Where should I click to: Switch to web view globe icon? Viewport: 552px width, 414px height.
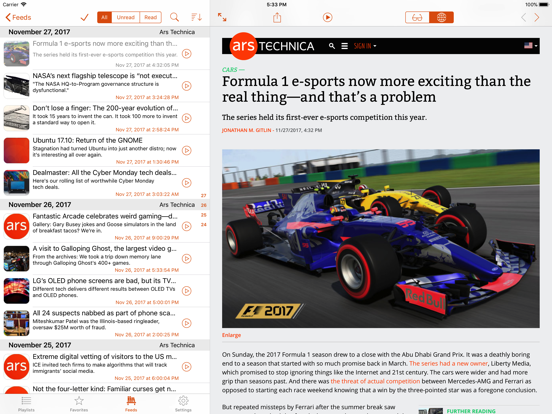(441, 17)
